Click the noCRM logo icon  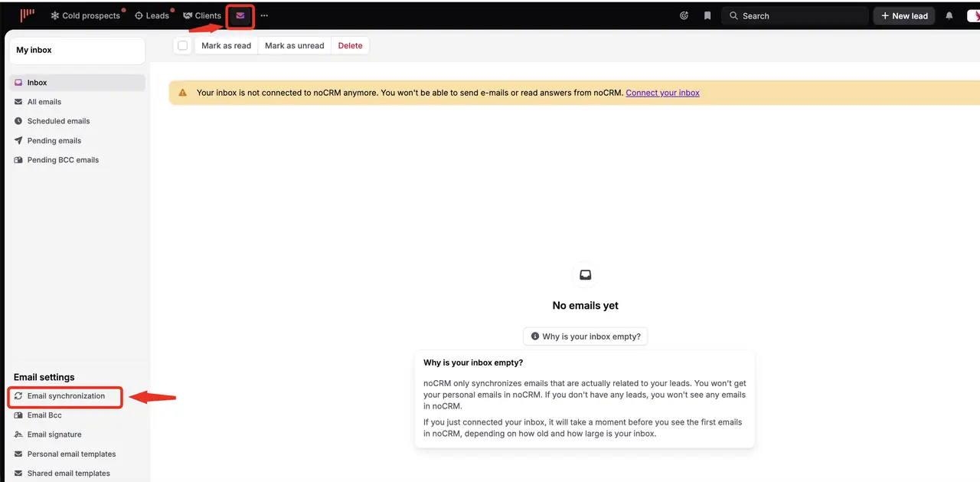coord(28,15)
